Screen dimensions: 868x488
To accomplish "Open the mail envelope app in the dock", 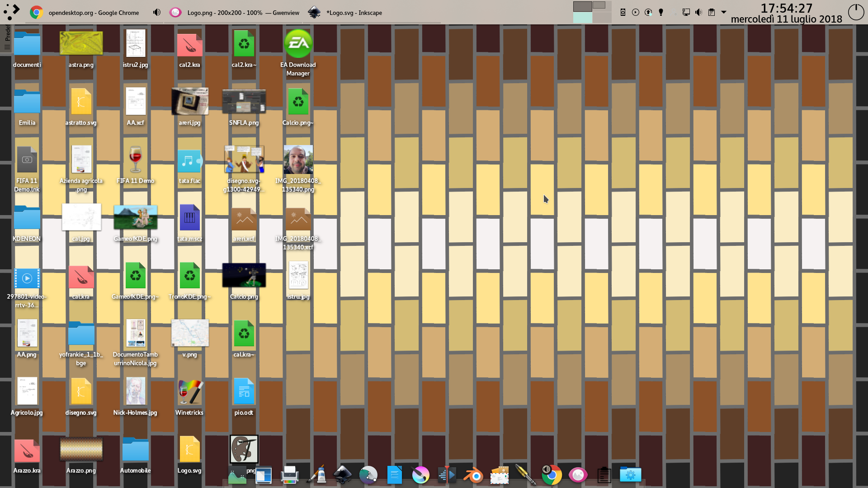I will click(x=500, y=475).
